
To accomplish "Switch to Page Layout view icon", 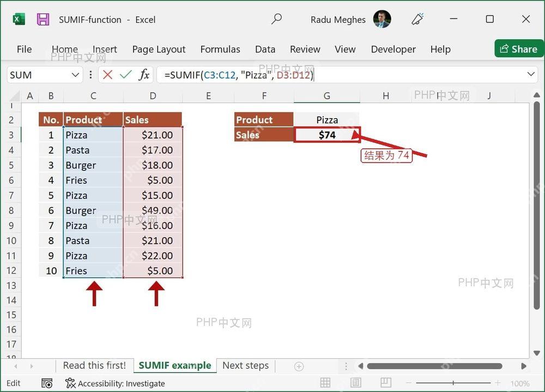I will pos(356,383).
